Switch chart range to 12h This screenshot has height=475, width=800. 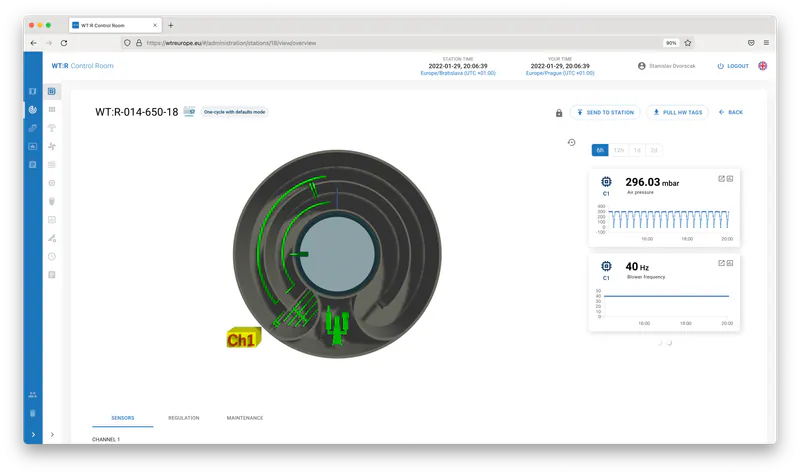click(618, 150)
